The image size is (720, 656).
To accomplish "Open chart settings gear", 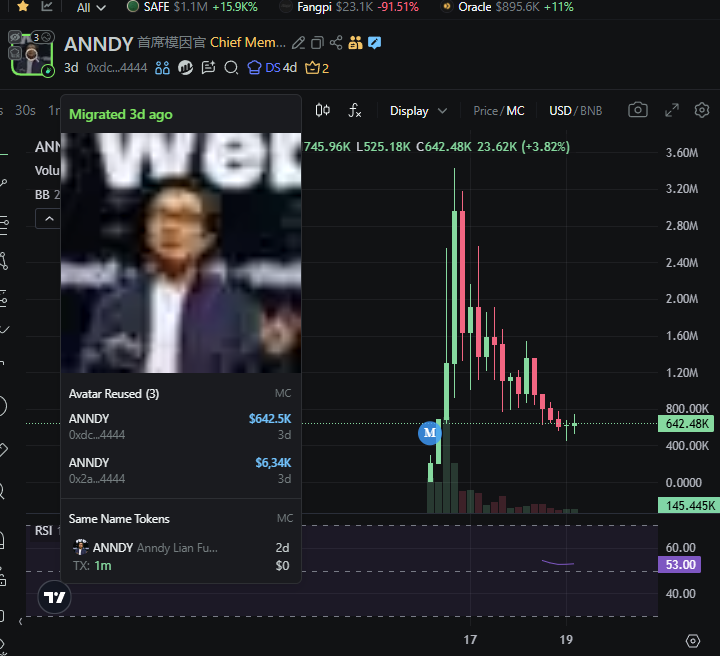I will click(x=702, y=110).
